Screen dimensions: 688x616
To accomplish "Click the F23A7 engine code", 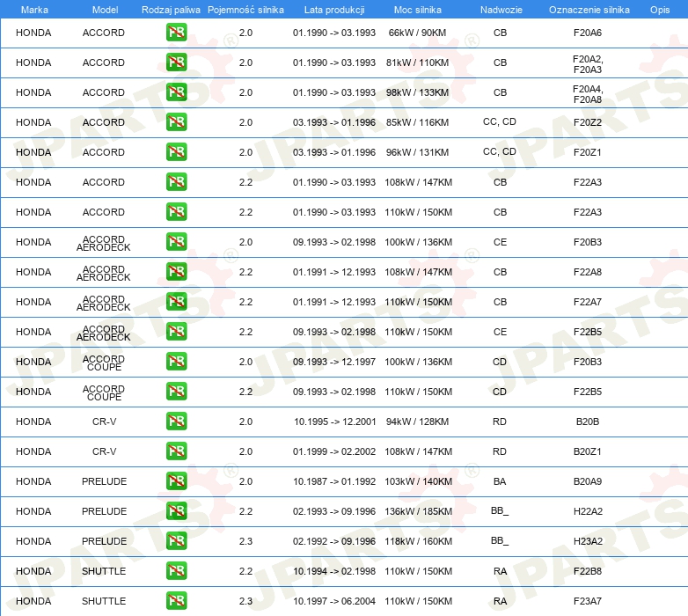I will (588, 601).
